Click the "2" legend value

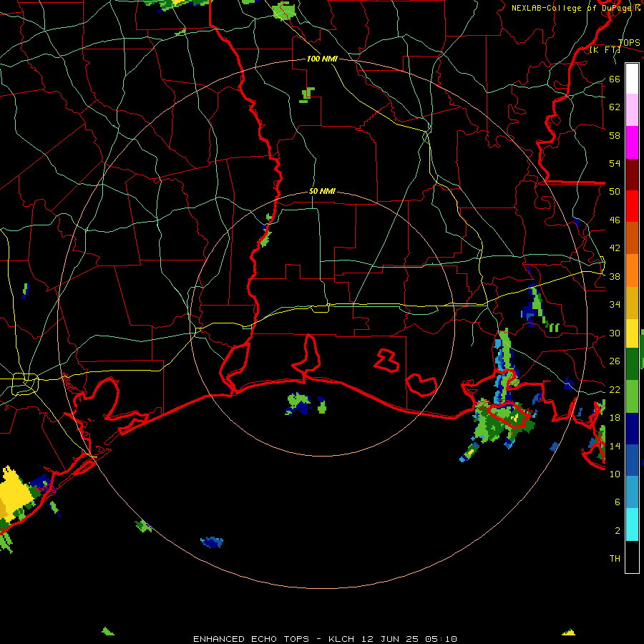(618, 530)
